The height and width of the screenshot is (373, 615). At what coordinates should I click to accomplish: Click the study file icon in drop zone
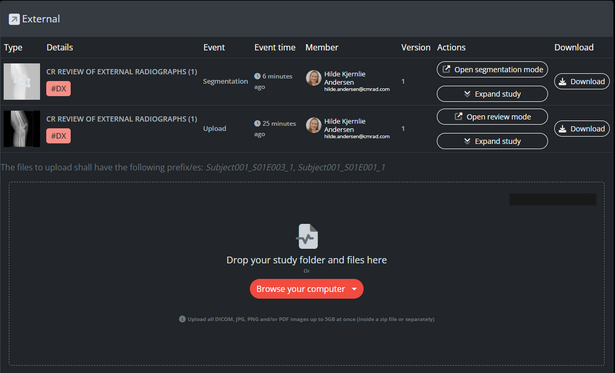pyautogui.click(x=307, y=237)
